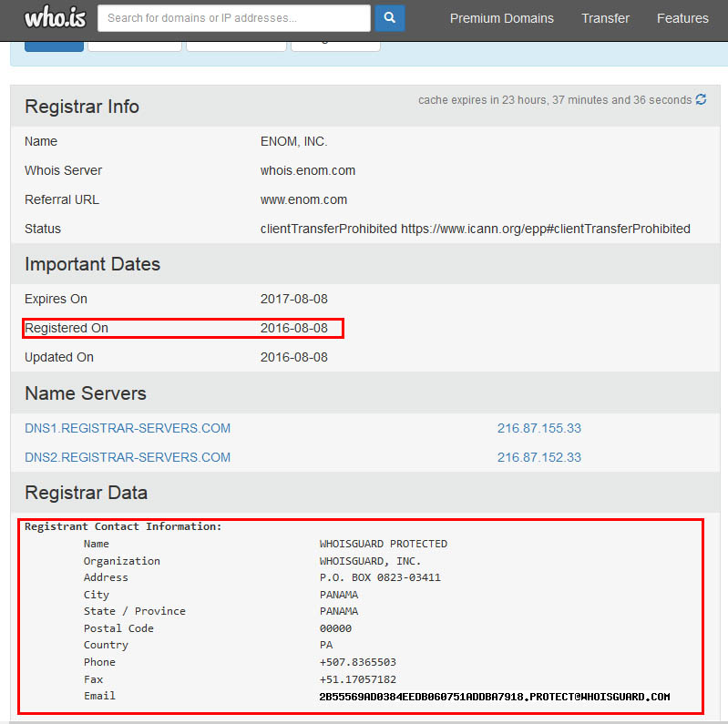Select the phone number +507.8365503

click(357, 662)
